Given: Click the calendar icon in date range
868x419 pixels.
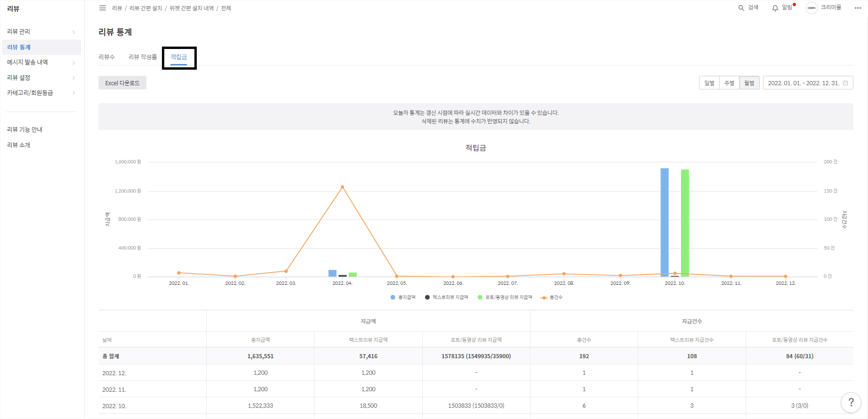Looking at the screenshot, I should [845, 83].
